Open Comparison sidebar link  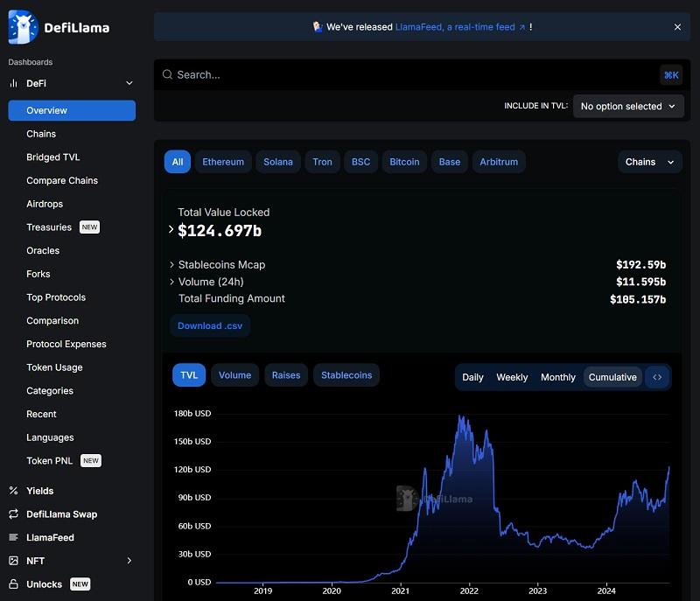pos(52,320)
